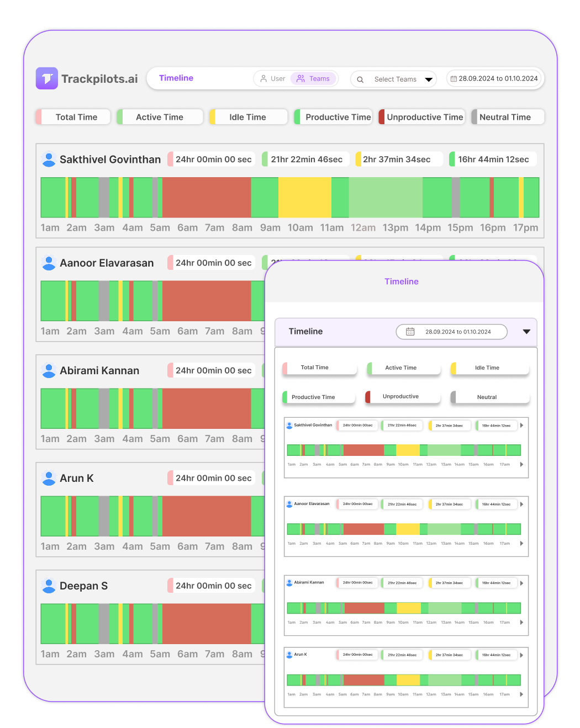Click the yellow idle block in Sakthivel's timeline
The width and height of the screenshot is (580, 728).
coord(304,197)
